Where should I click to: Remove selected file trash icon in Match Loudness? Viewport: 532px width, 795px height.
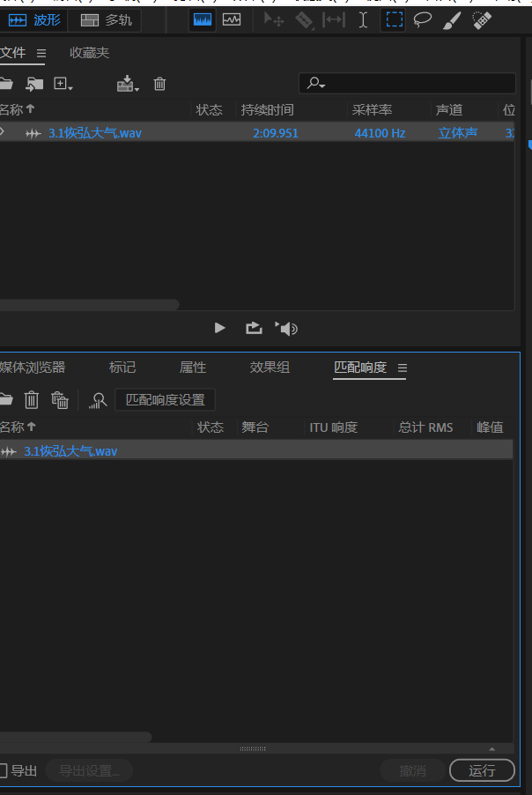(32, 400)
